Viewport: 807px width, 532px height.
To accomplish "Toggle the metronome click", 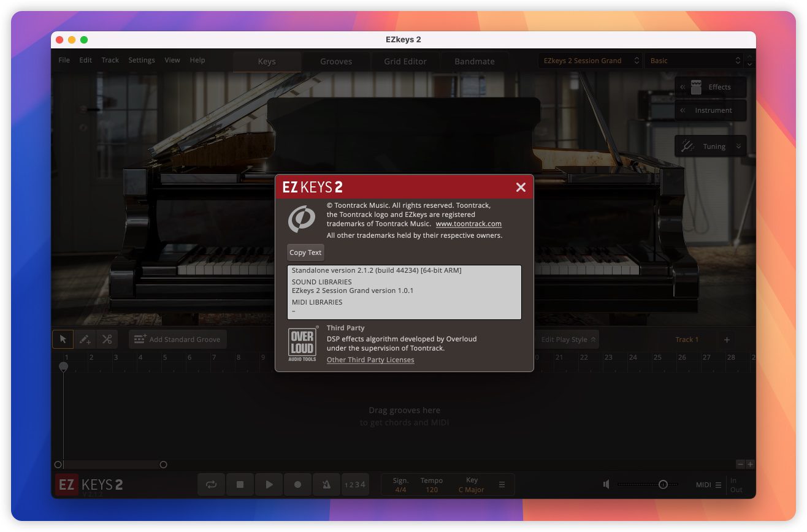I will (326, 484).
